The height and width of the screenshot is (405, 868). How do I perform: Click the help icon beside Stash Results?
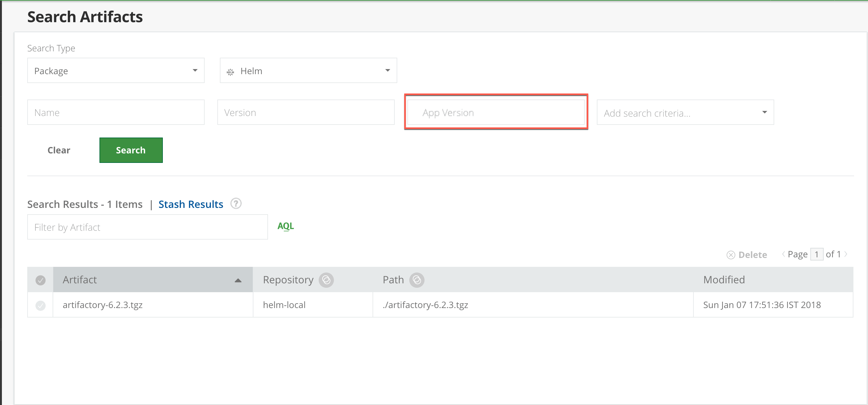[x=236, y=204]
